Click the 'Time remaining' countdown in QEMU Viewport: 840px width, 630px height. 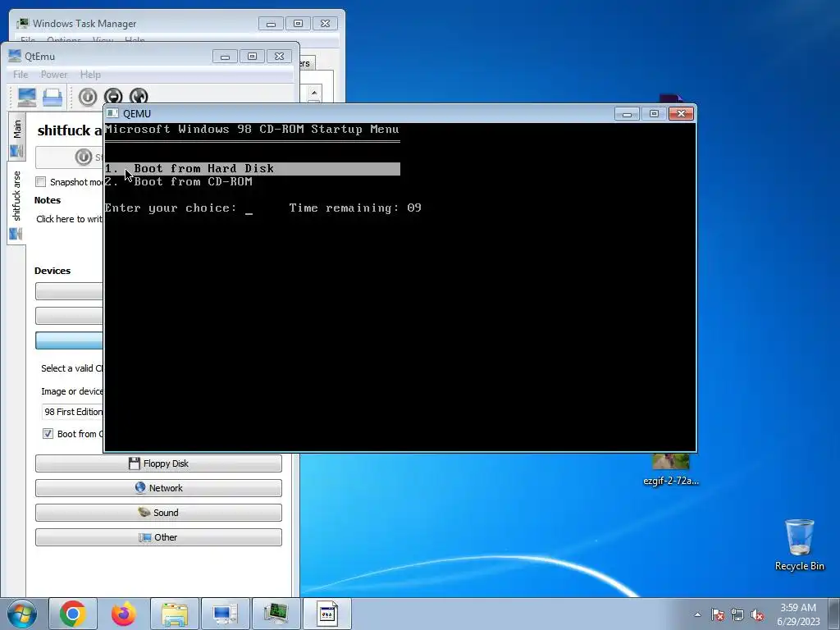pos(354,208)
